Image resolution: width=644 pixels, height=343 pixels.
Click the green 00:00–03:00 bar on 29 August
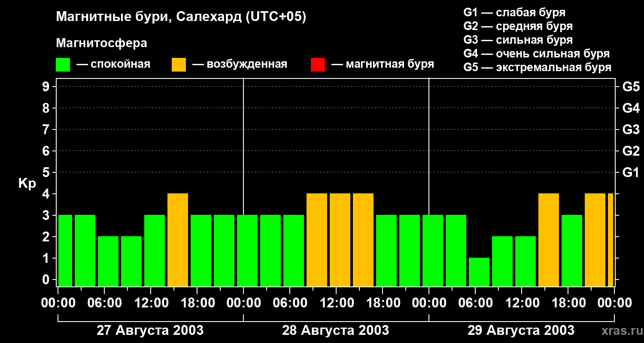[x=433, y=251]
